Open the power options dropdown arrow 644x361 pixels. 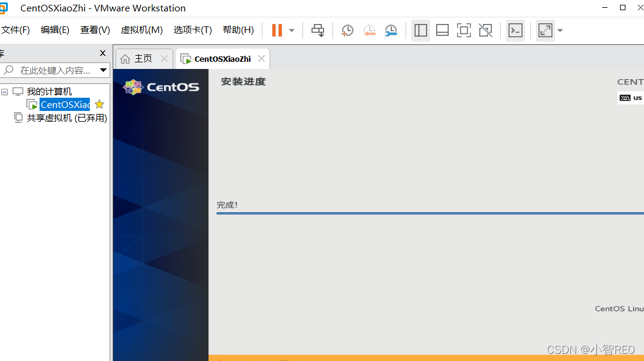coord(292,31)
